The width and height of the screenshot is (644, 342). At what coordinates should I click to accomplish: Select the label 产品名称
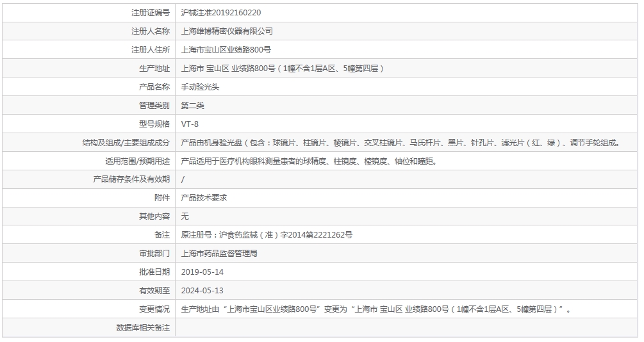point(154,87)
